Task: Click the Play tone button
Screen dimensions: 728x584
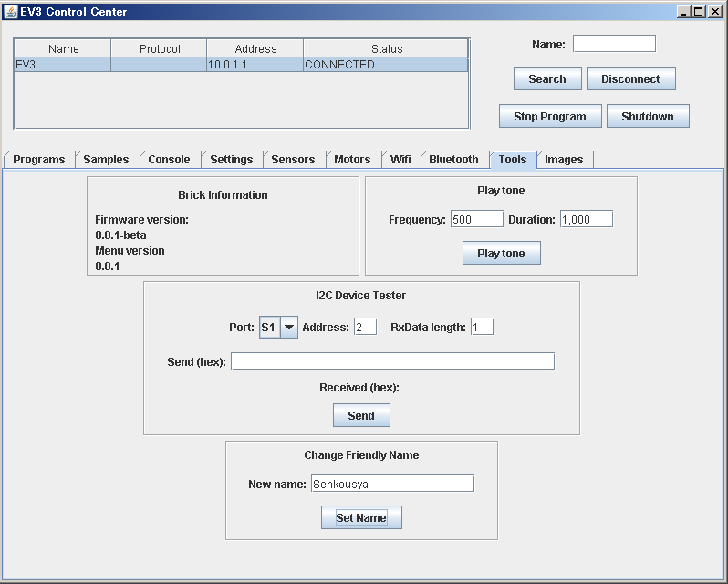Action: (x=502, y=253)
